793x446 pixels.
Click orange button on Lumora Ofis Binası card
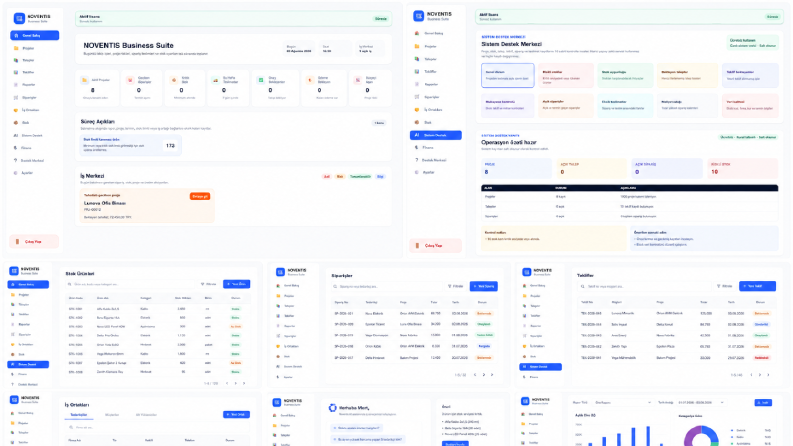[x=200, y=196]
